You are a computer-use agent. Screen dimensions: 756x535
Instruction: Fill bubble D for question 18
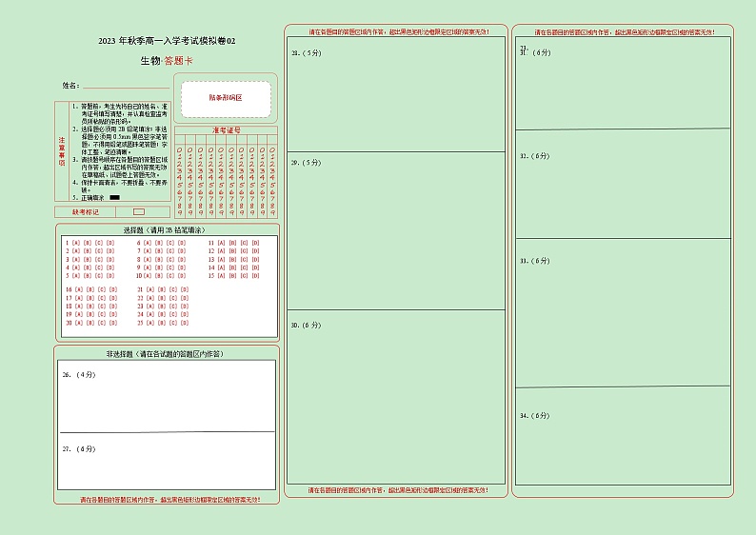coord(113,307)
